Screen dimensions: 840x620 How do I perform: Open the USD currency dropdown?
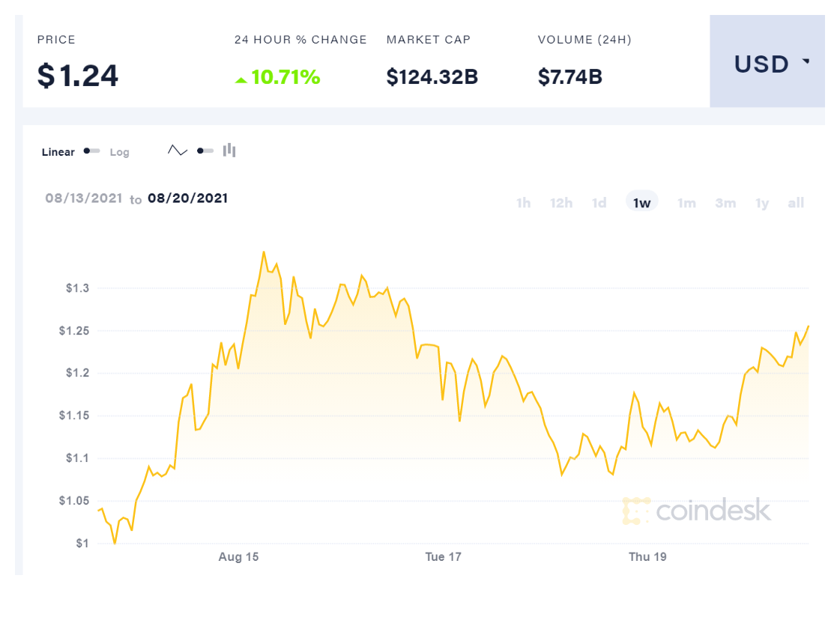tap(762, 64)
